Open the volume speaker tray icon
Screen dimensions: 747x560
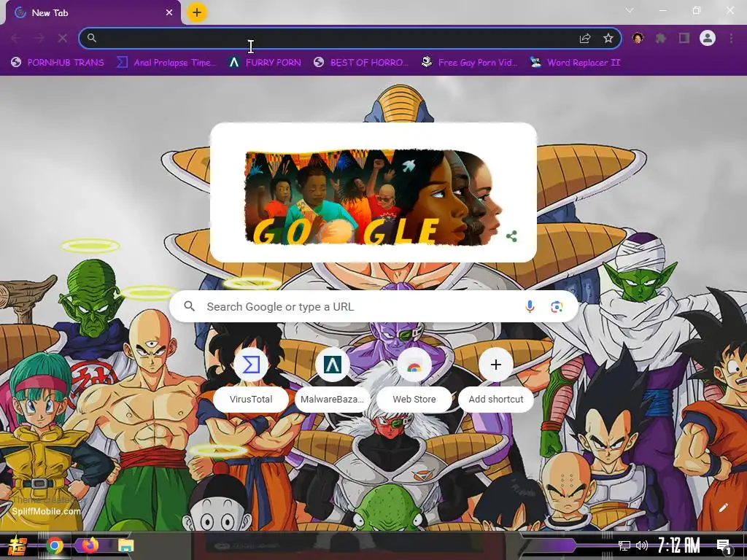642,545
